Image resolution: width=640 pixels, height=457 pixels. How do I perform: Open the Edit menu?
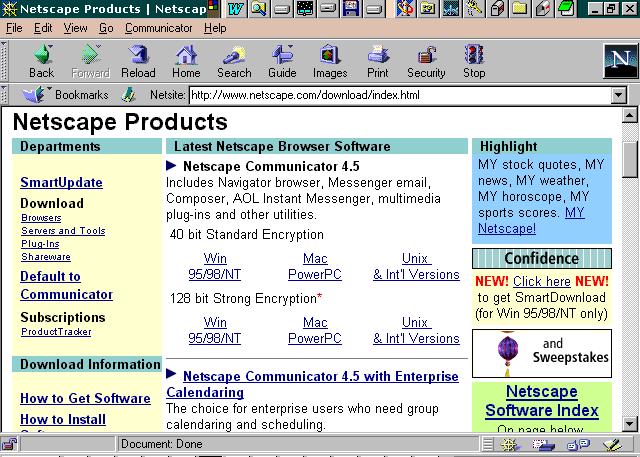point(43,28)
